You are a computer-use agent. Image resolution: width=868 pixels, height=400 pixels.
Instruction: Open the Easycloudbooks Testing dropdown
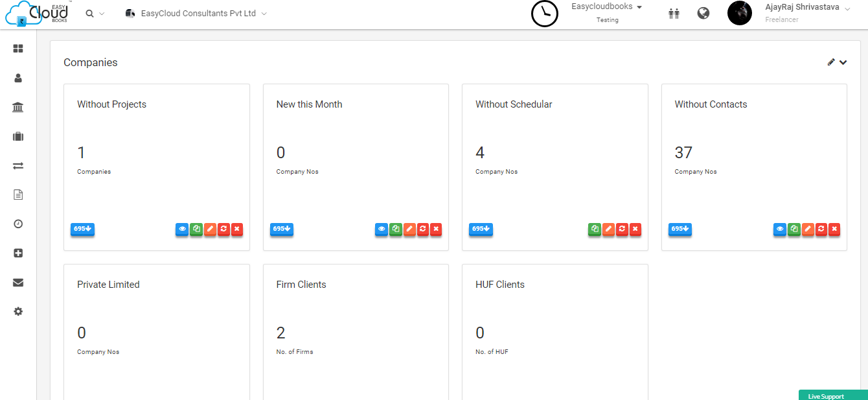click(x=607, y=13)
